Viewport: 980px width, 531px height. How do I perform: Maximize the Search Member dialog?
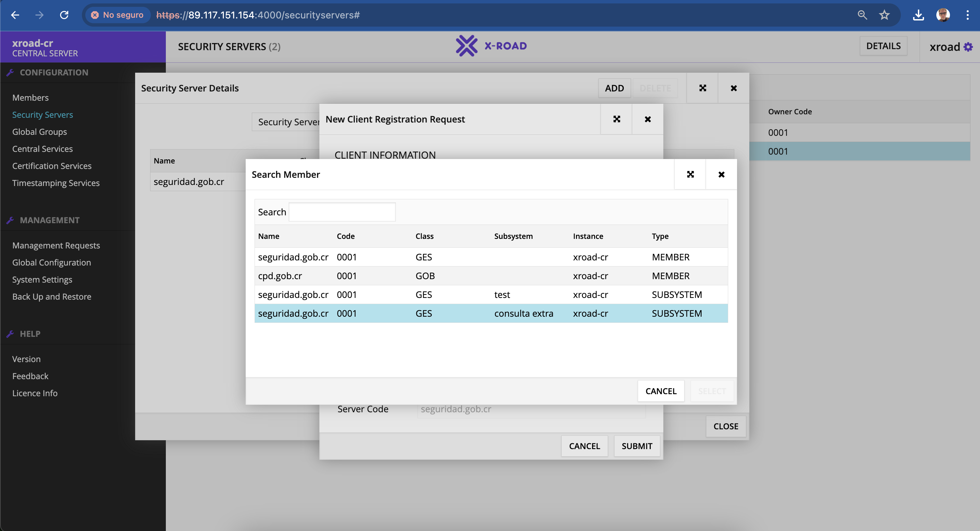point(690,174)
